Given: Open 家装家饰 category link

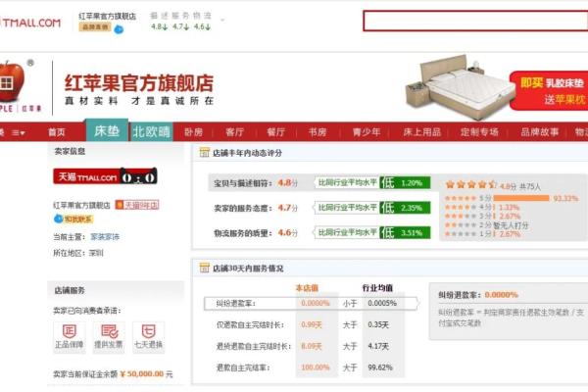Looking at the screenshot, I should (x=105, y=237).
